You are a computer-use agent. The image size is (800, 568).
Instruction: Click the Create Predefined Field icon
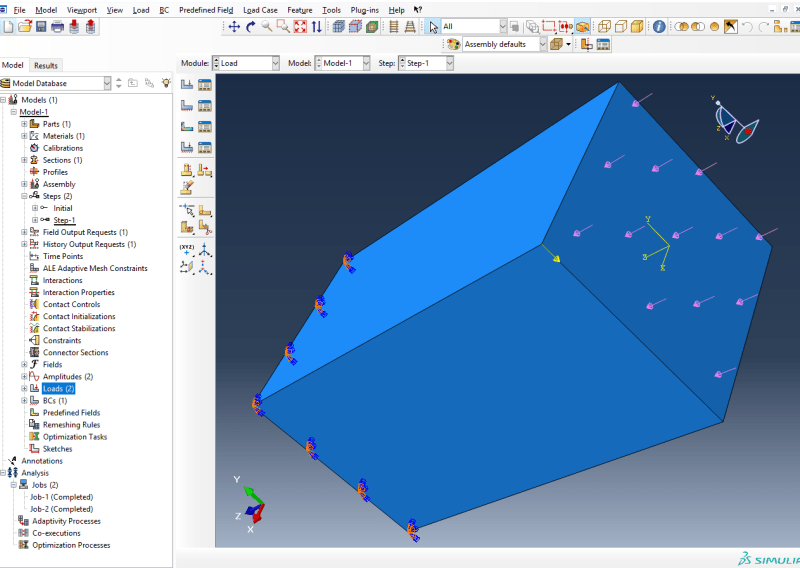(187, 127)
